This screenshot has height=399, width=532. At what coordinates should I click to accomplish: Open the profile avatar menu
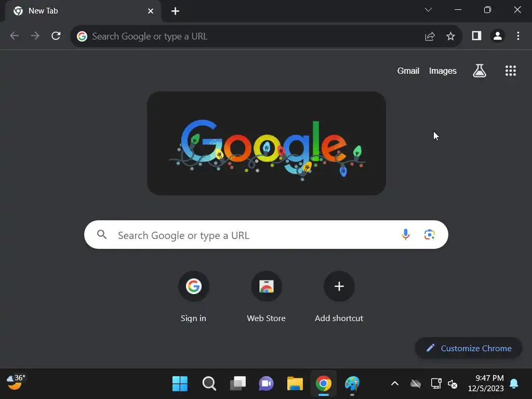coord(498,36)
